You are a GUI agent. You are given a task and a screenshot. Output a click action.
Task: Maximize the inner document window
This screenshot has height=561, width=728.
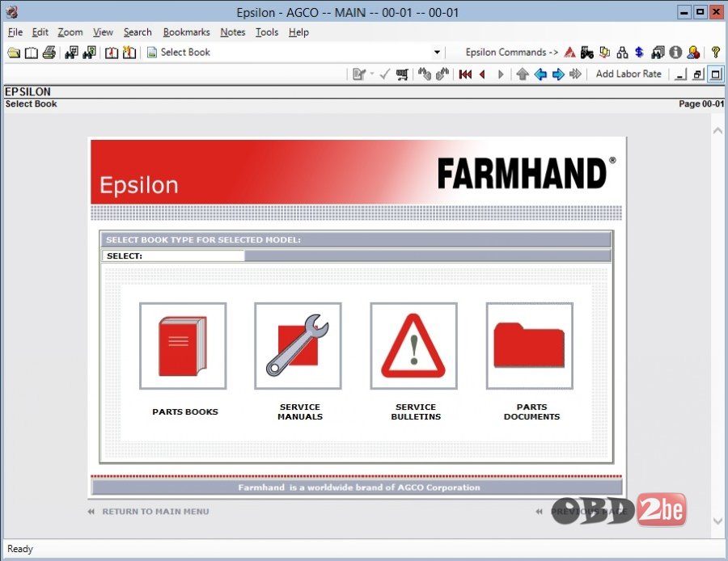[716, 74]
